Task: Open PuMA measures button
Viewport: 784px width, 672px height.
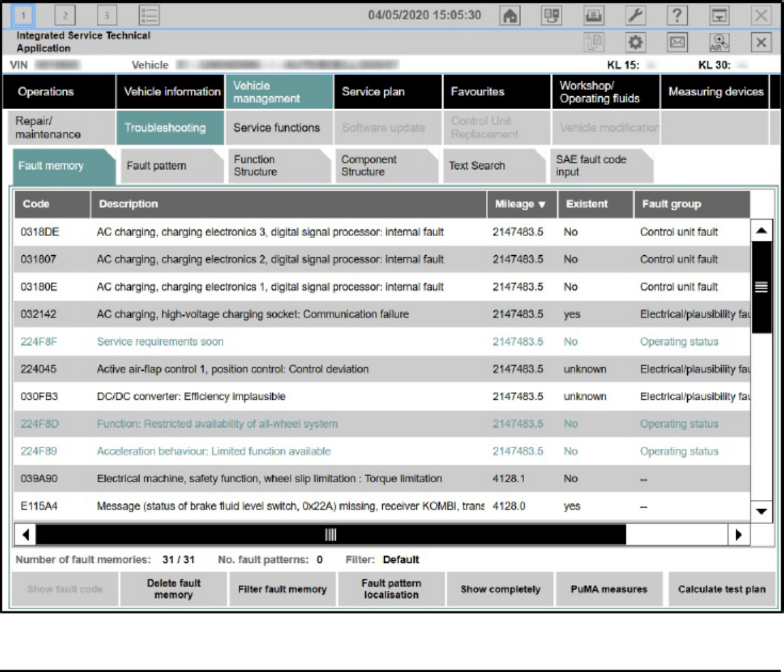Action: click(x=609, y=589)
